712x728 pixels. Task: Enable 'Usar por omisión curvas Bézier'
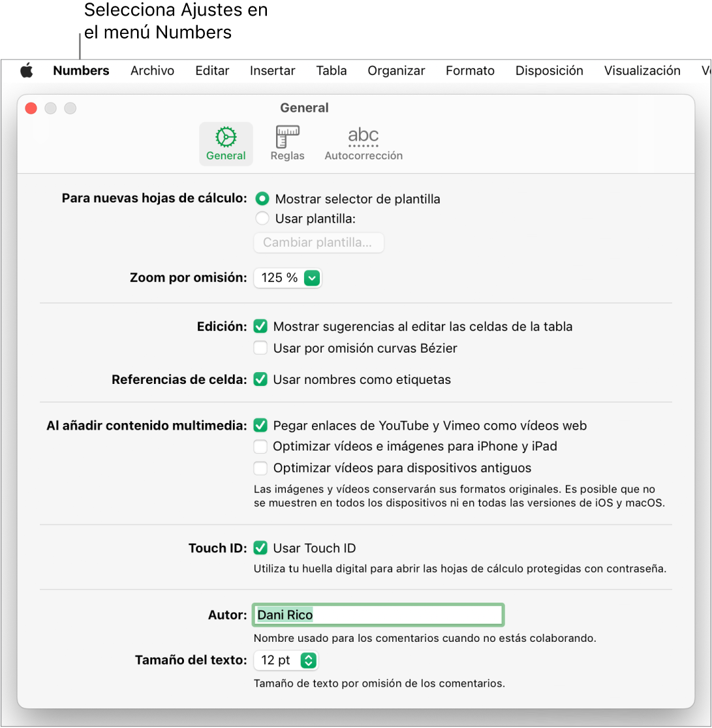pyautogui.click(x=260, y=348)
